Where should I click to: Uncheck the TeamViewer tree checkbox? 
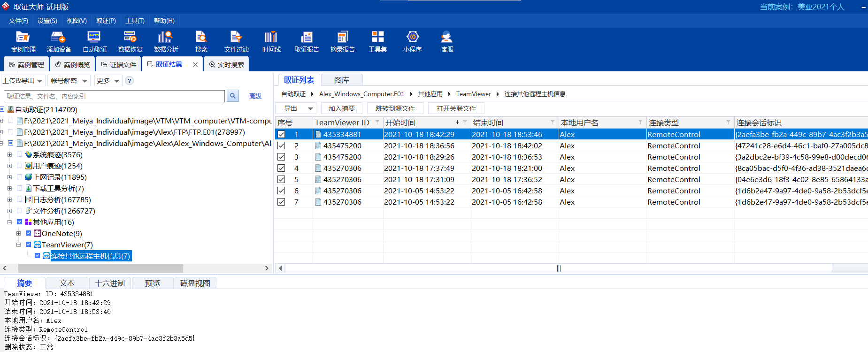(28, 244)
